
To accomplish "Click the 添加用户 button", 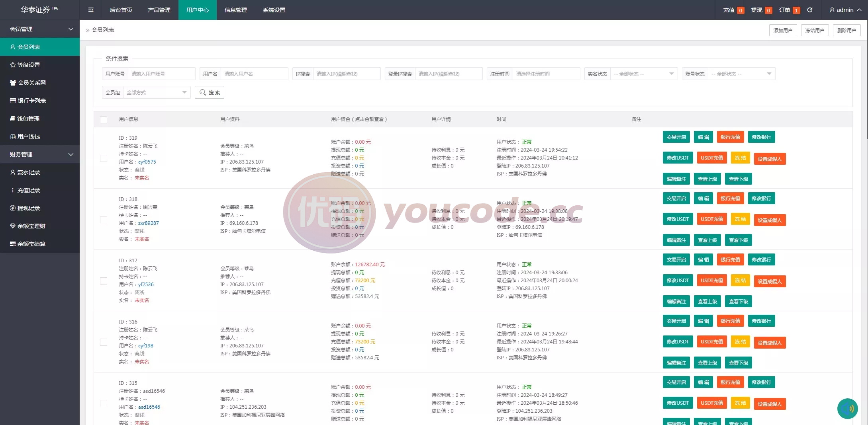I will (x=783, y=30).
